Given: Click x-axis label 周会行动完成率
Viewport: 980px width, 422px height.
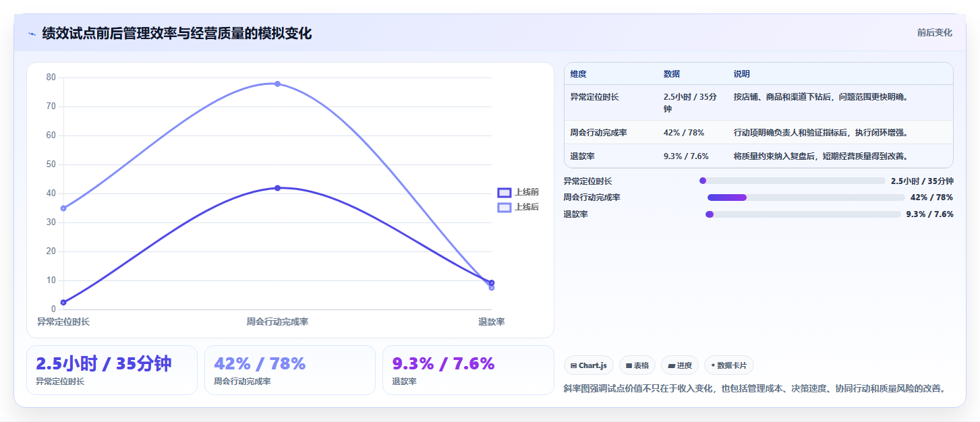Looking at the screenshot, I should (277, 322).
